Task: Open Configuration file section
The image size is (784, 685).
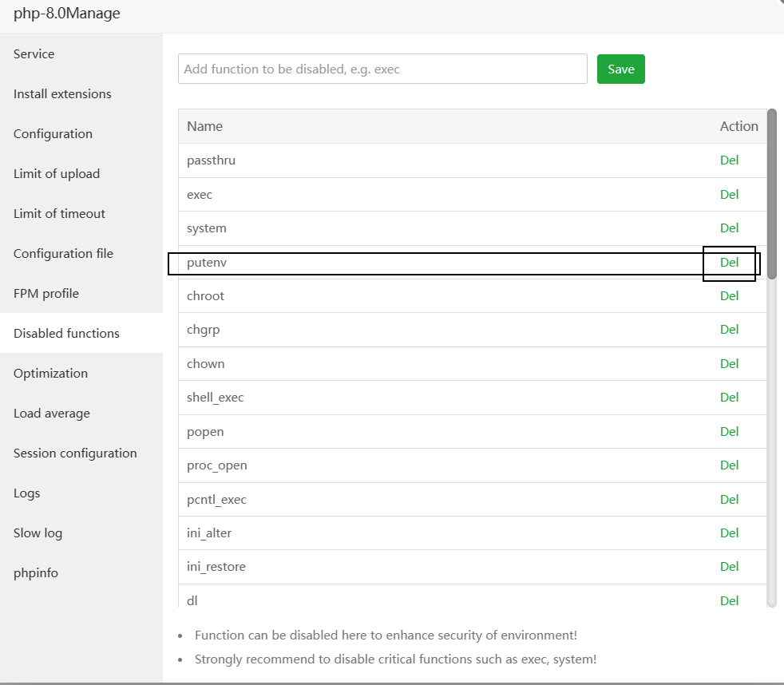Action: tap(63, 254)
